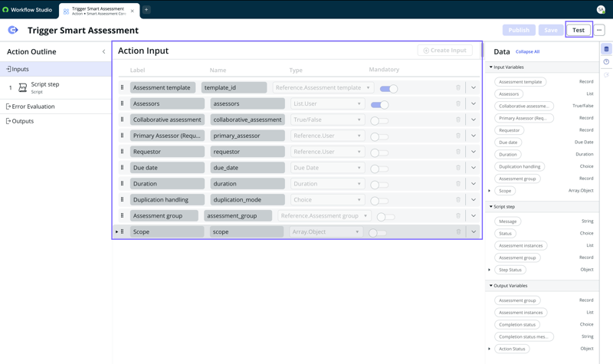
Task: Toggle mandatory for Requestor
Action: click(x=379, y=152)
